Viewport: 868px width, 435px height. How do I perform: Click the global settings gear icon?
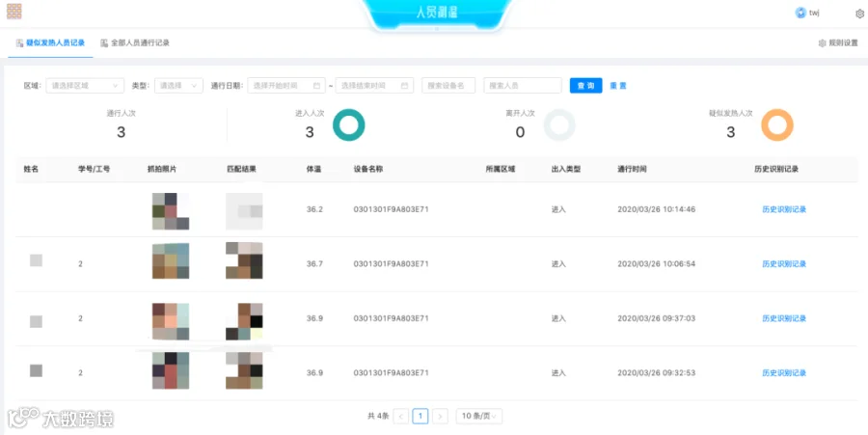click(x=859, y=14)
